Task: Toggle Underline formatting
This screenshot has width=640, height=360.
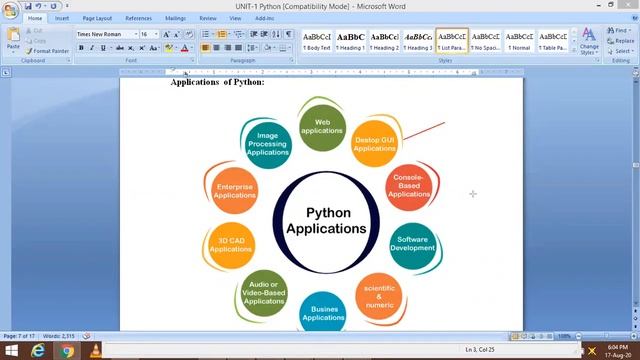Action: pyautogui.click(x=103, y=48)
